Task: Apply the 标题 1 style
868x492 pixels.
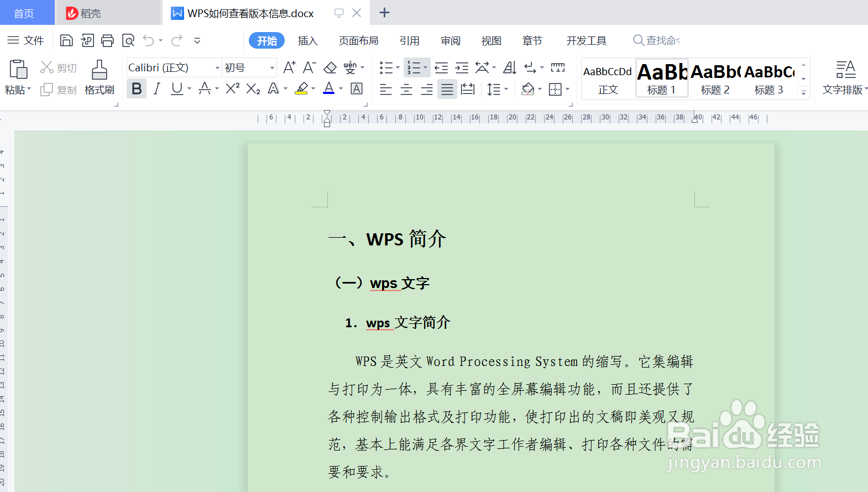Action: (x=662, y=79)
